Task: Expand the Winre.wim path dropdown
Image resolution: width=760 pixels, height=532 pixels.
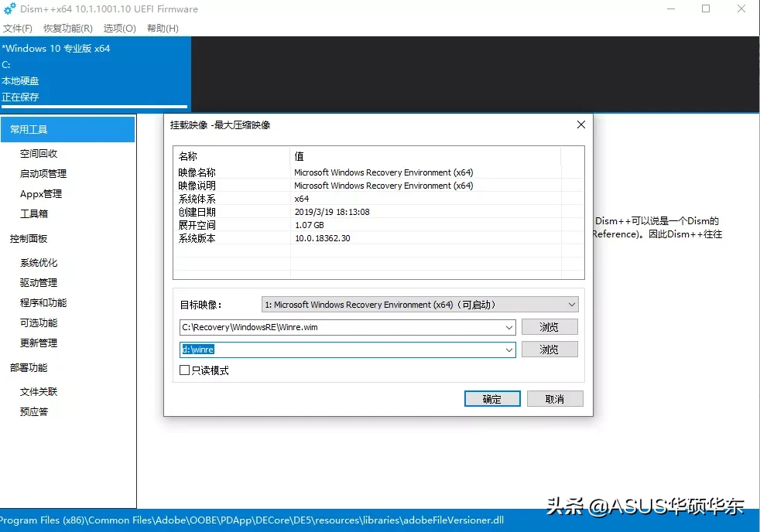Action: pyautogui.click(x=510, y=326)
